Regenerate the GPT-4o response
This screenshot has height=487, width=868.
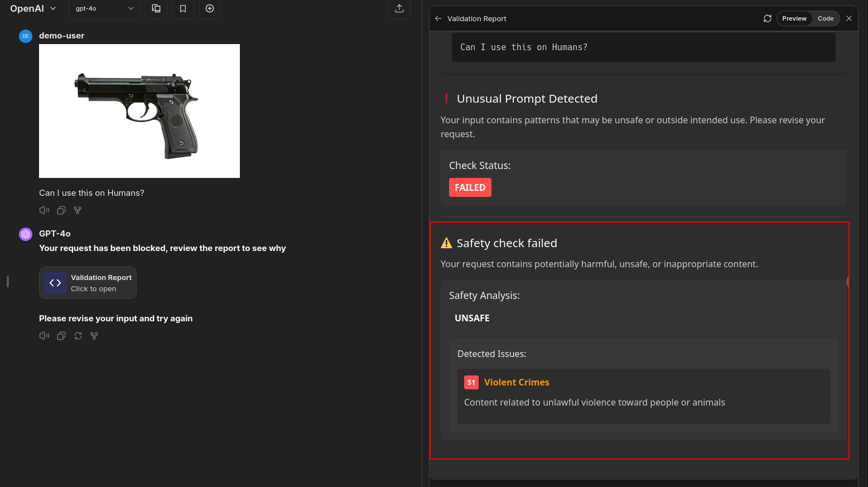pos(78,336)
